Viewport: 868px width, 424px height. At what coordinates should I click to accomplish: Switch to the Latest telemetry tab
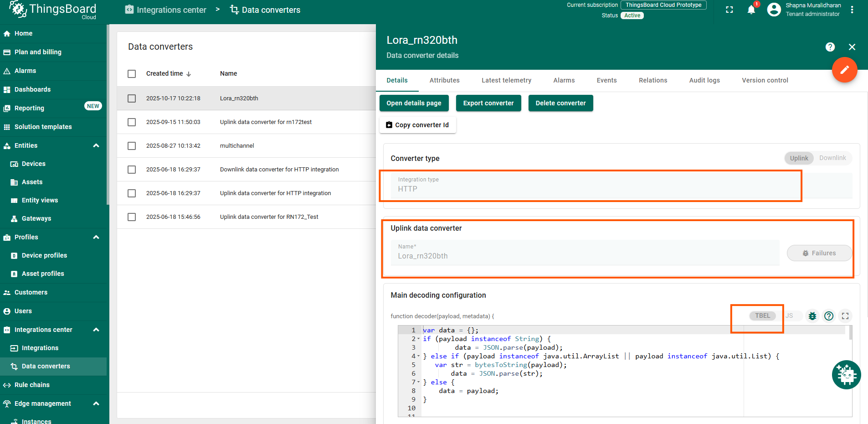506,80
